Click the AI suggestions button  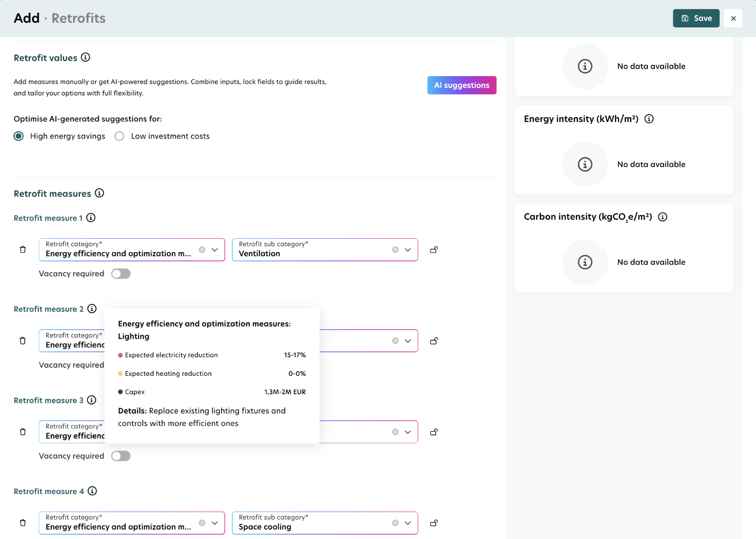coord(462,85)
